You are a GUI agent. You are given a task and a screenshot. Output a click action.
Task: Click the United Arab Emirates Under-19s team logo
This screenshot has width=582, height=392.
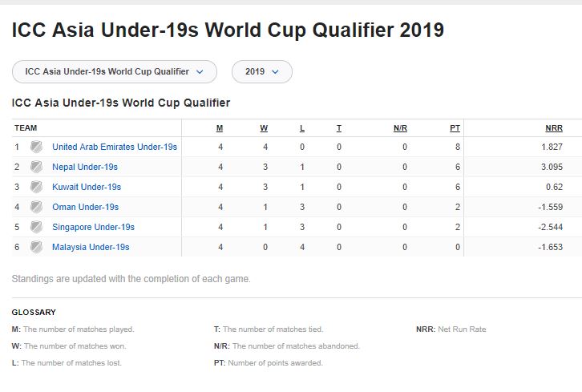click(x=36, y=147)
